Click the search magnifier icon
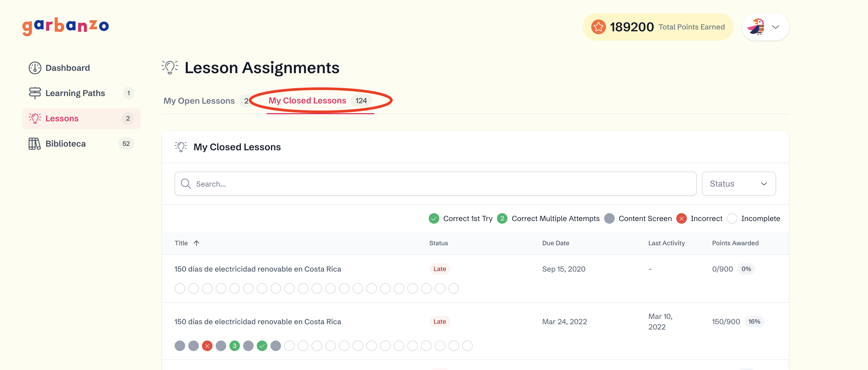 pyautogui.click(x=186, y=184)
